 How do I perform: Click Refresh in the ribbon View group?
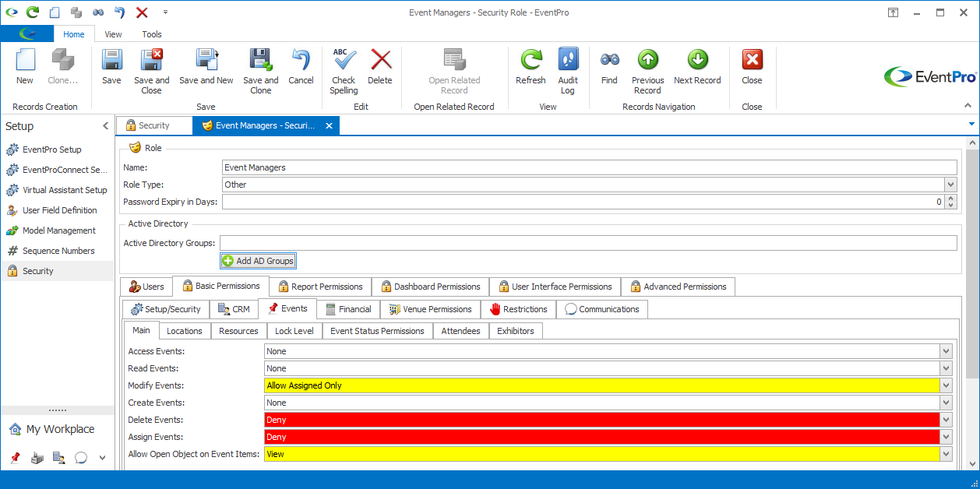531,66
